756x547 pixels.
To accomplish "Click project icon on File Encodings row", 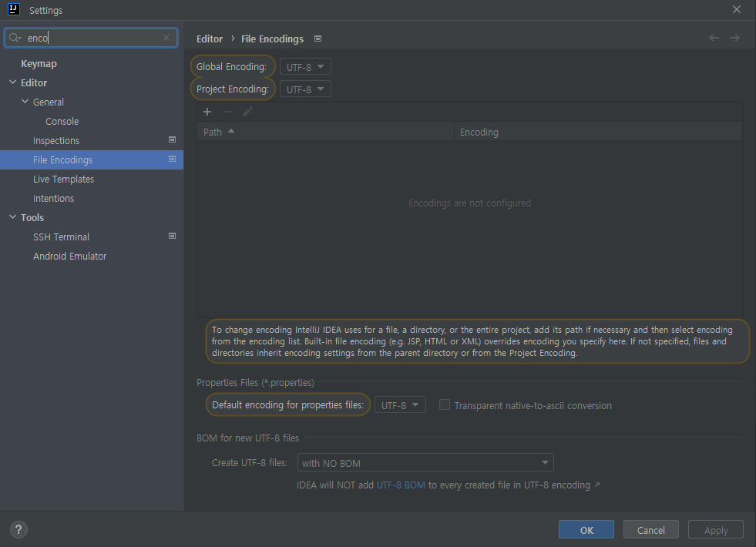I will [x=172, y=159].
